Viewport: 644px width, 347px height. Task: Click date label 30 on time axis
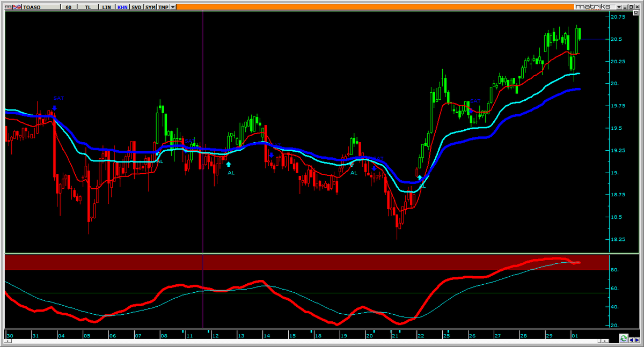tap(10, 336)
